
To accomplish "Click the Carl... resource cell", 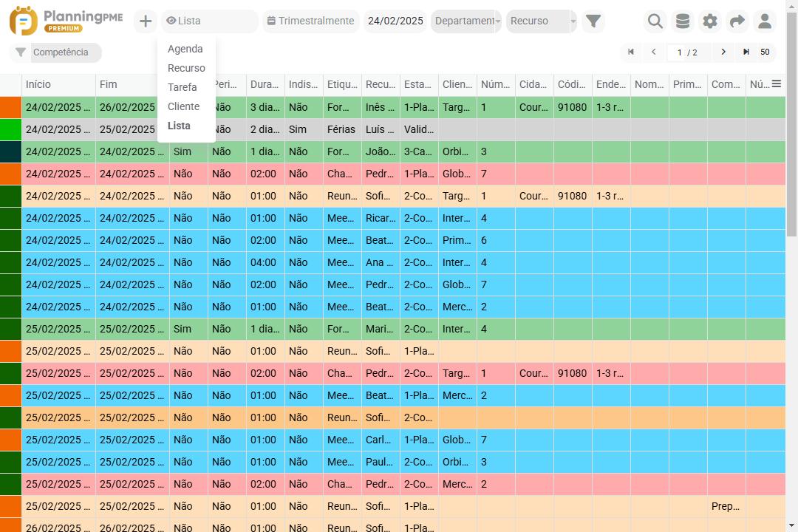I will coord(381,440).
